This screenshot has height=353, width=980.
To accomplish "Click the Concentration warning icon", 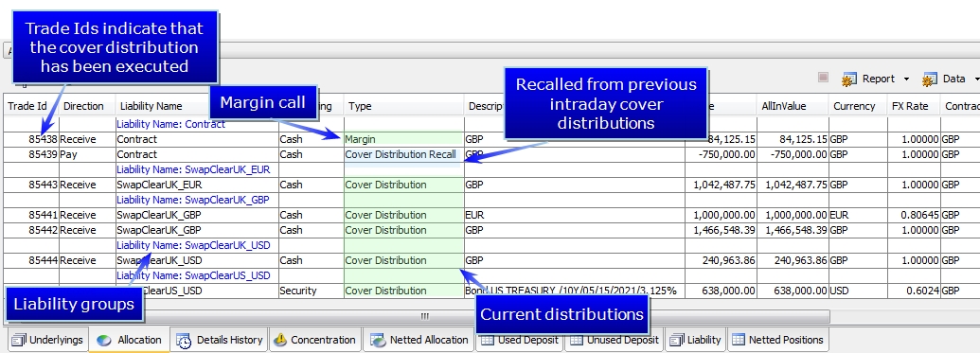I will [x=280, y=340].
